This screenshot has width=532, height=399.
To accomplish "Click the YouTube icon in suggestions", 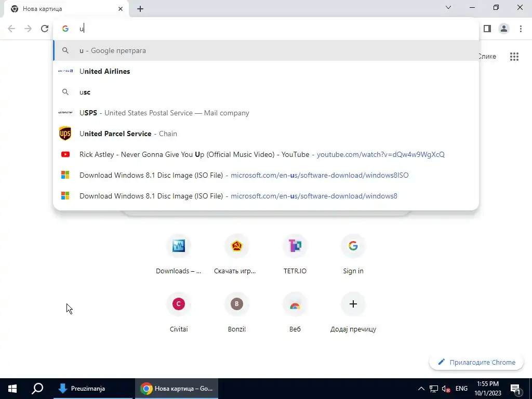I will click(x=65, y=154).
